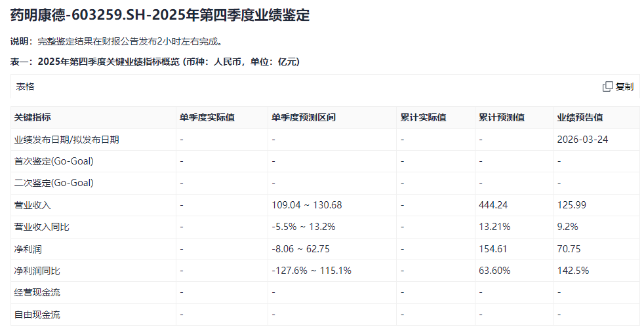Click the 营业收入 row label
The height and width of the screenshot is (327, 644).
[32, 205]
